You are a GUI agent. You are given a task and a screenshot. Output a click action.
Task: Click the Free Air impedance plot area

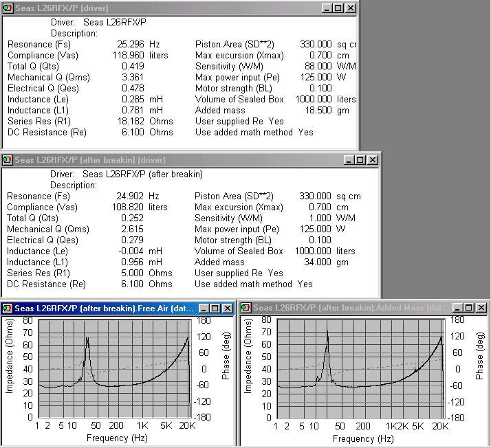(x=115, y=368)
